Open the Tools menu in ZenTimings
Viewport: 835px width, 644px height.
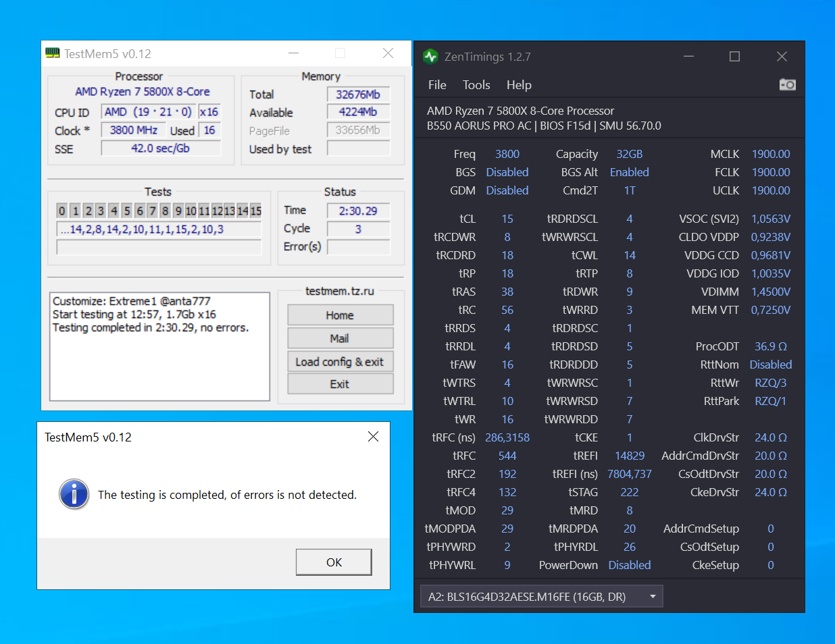pyautogui.click(x=476, y=85)
